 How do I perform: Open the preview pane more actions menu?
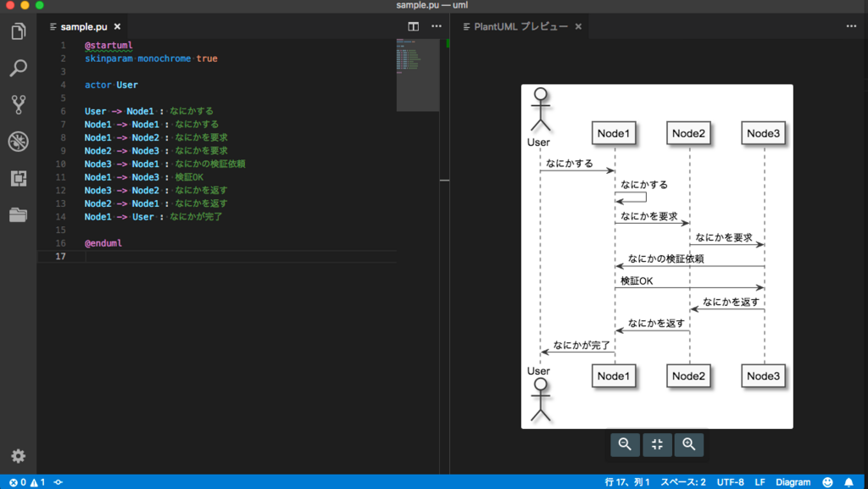[851, 26]
